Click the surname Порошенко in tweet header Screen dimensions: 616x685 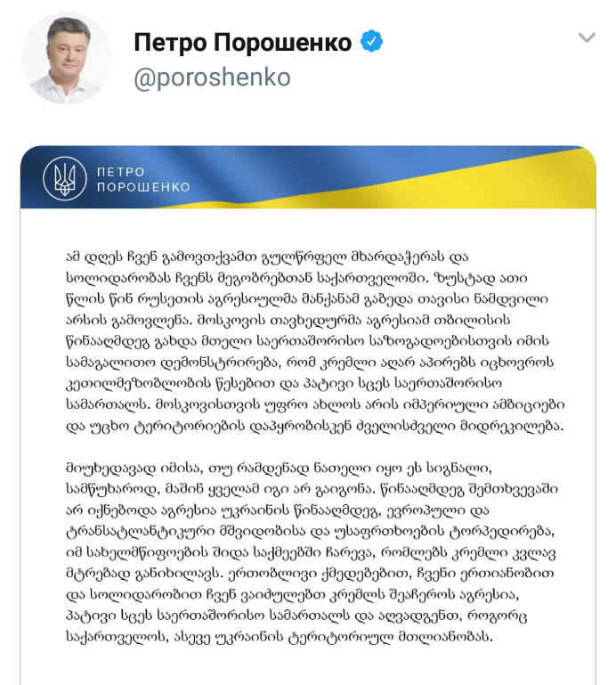(282, 43)
